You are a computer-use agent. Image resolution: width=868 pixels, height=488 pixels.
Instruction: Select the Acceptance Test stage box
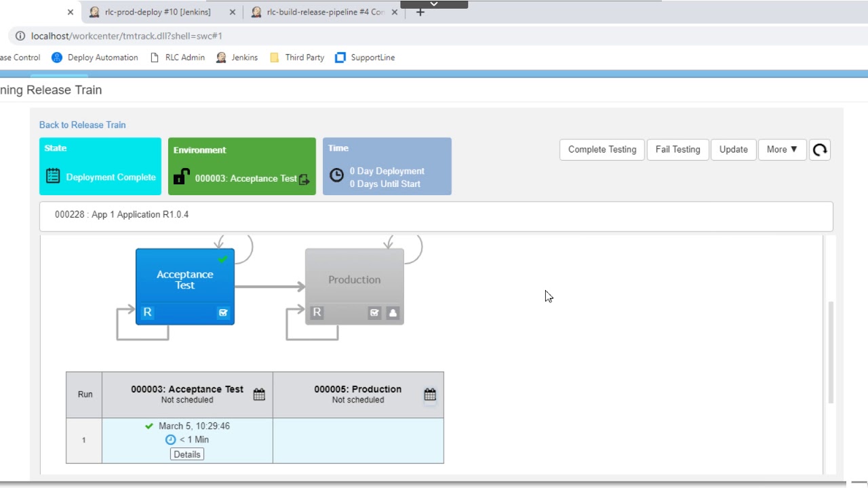pyautogui.click(x=185, y=286)
